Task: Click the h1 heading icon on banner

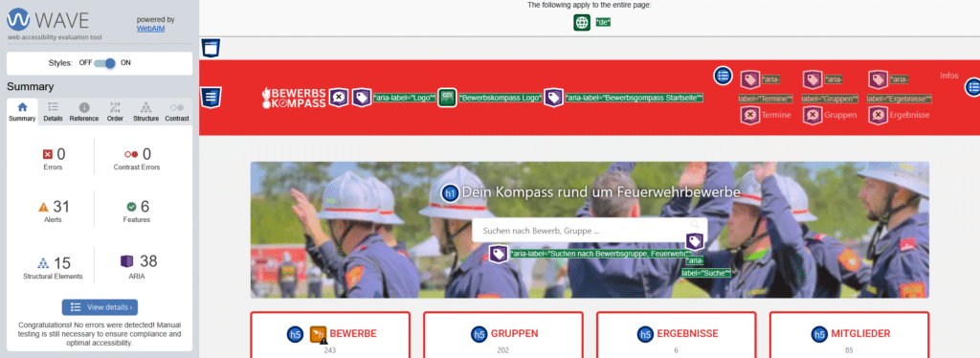Action: (450, 193)
